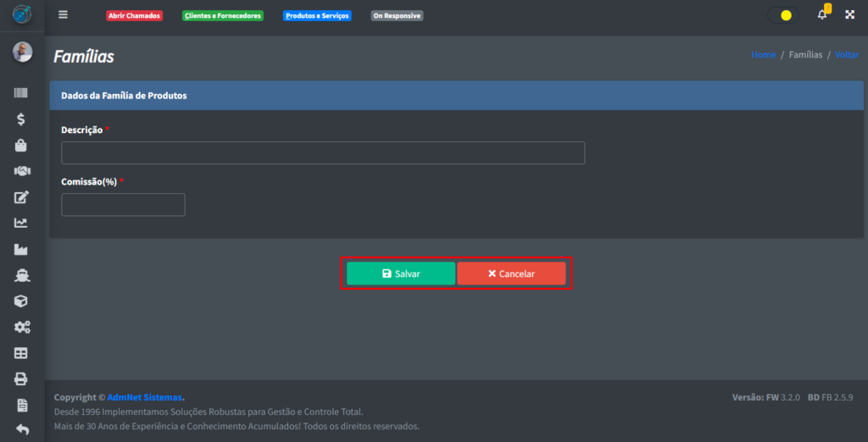Follow the Voltar breadcrumb link

point(846,54)
